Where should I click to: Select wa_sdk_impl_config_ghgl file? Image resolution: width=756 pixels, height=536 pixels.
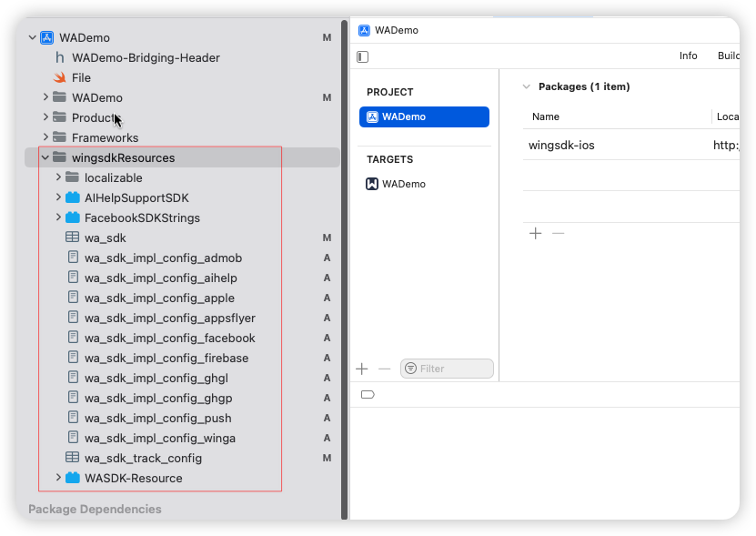tap(156, 378)
